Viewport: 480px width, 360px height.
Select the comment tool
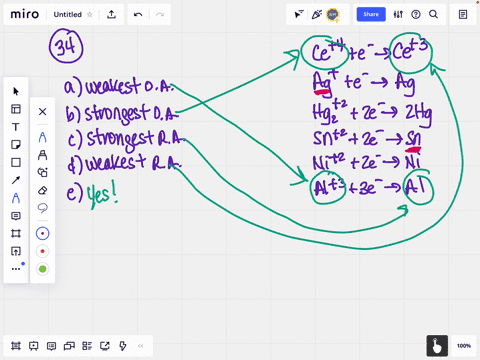click(x=16, y=216)
